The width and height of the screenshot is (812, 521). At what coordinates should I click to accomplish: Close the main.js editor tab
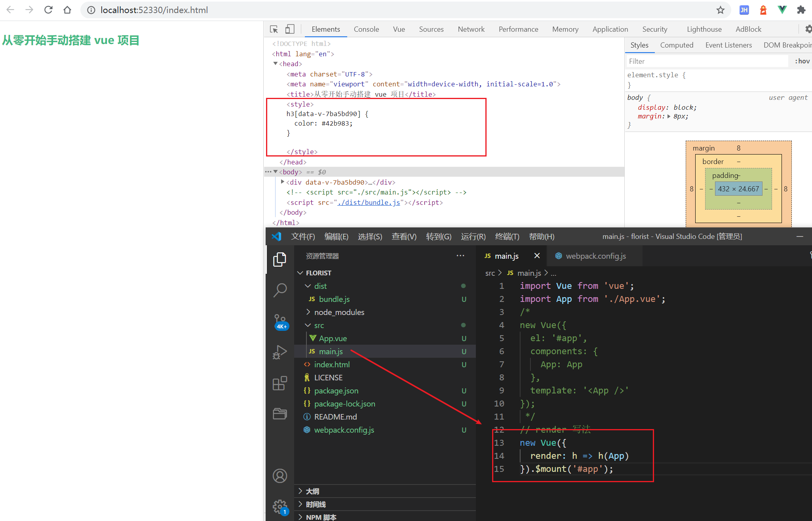(537, 256)
